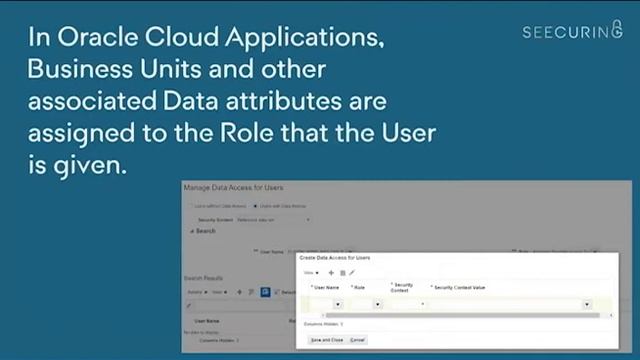The image size is (640, 360).
Task: Click the Create Data Access for Users dialog title
Action: (335, 258)
